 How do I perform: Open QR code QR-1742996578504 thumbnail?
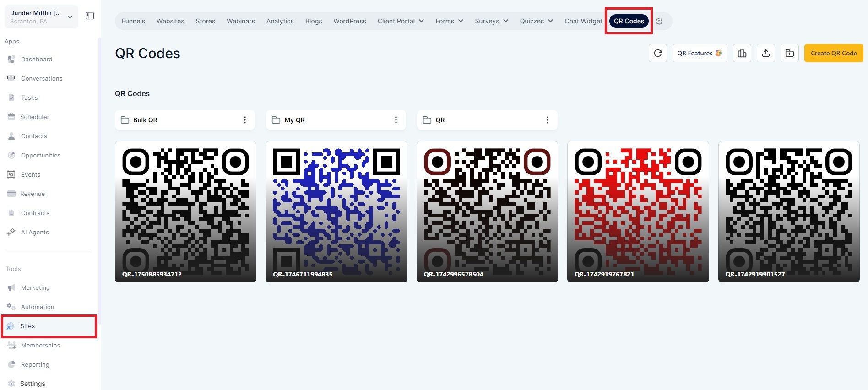coord(487,211)
